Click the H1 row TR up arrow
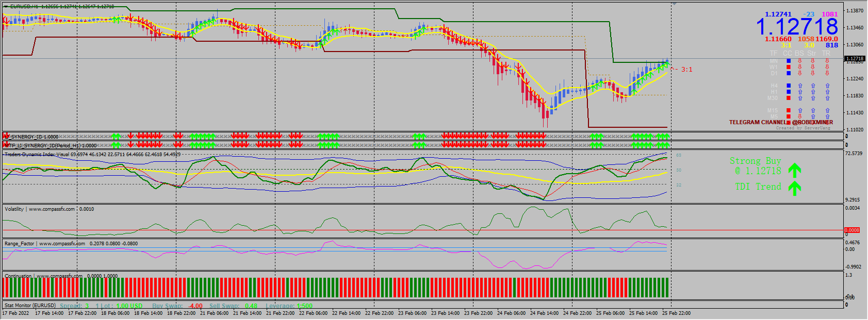Screen dimensions: 868x320 tap(827, 92)
